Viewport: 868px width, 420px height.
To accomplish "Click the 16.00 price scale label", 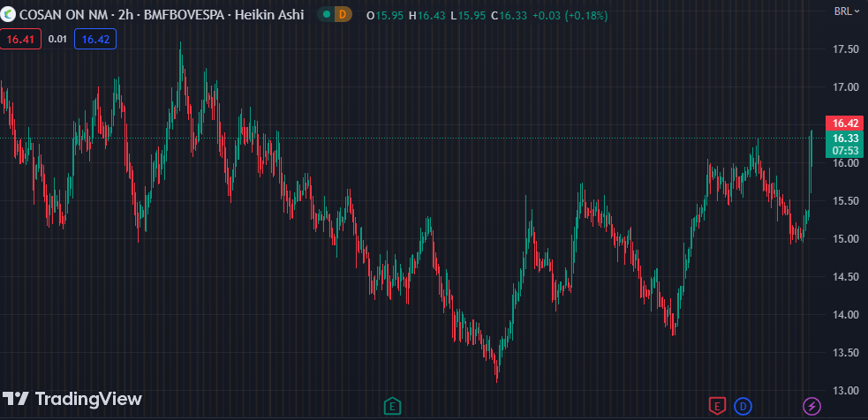I will (845, 163).
